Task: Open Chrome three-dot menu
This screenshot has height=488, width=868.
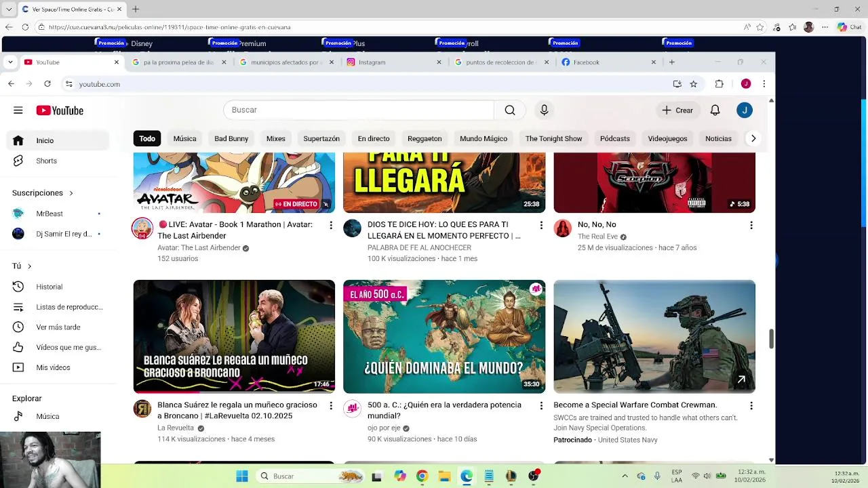Action: (764, 84)
